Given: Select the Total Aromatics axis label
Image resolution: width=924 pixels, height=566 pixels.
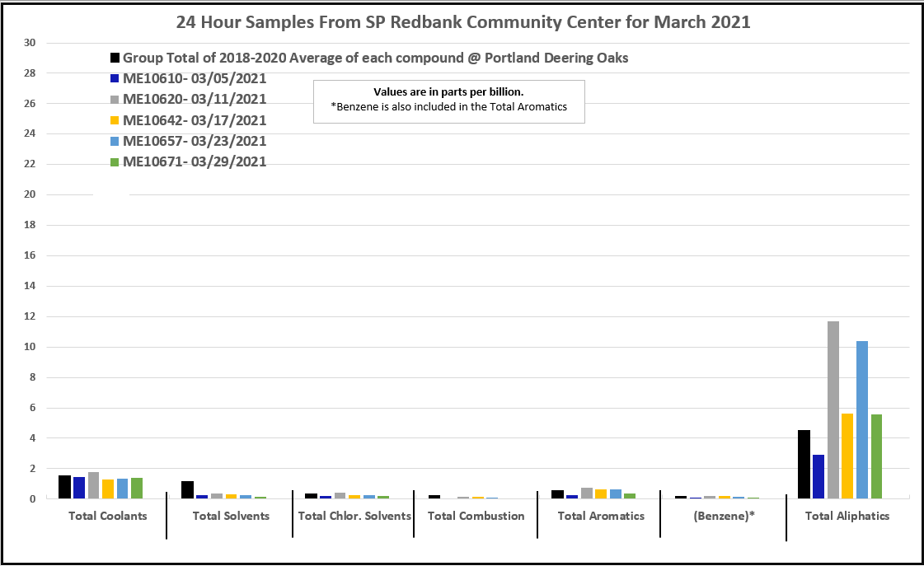Looking at the screenshot, I should pyautogui.click(x=601, y=516).
